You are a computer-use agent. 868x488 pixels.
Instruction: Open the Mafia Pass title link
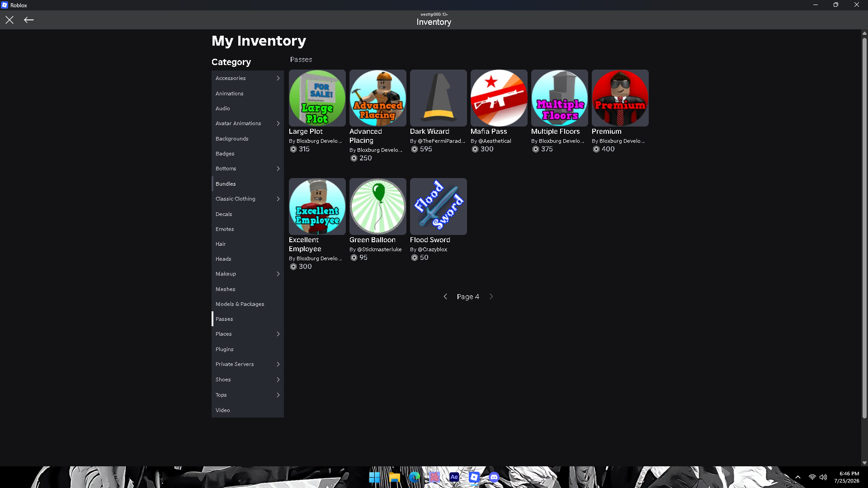[x=489, y=131]
